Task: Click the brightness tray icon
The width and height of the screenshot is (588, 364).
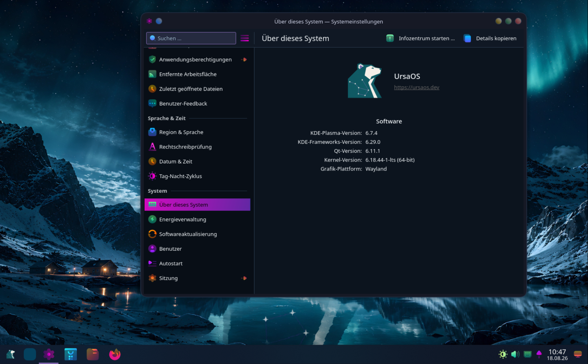Action: (503, 354)
